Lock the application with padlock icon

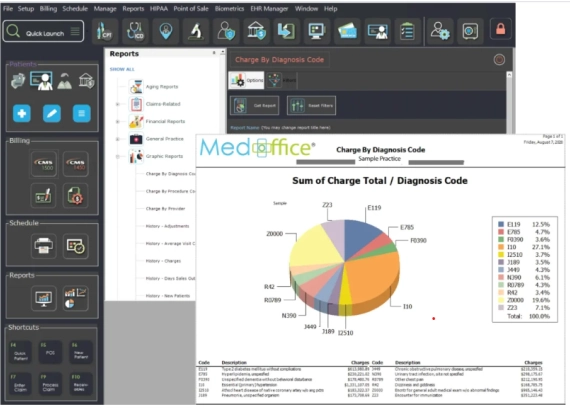tap(501, 29)
